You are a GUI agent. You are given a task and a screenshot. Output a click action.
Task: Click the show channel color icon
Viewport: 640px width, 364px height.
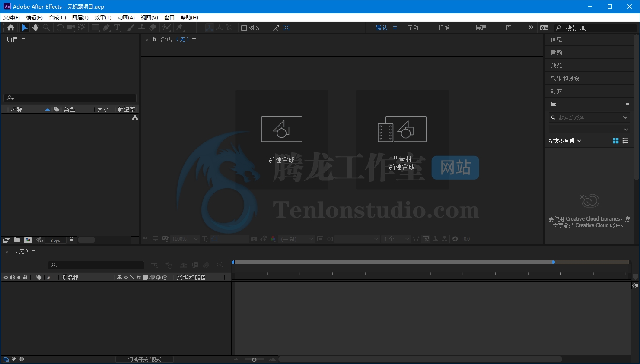click(x=273, y=239)
